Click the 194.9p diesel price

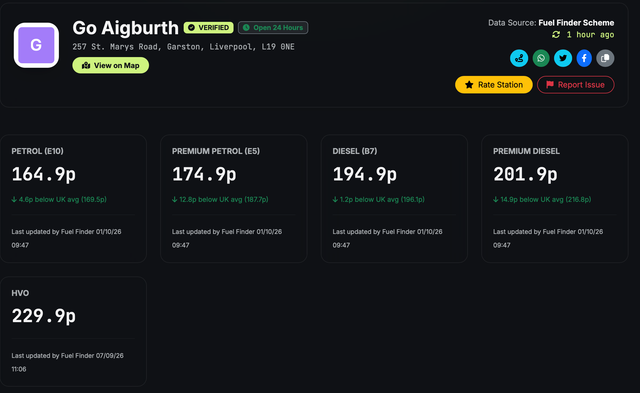(x=364, y=175)
